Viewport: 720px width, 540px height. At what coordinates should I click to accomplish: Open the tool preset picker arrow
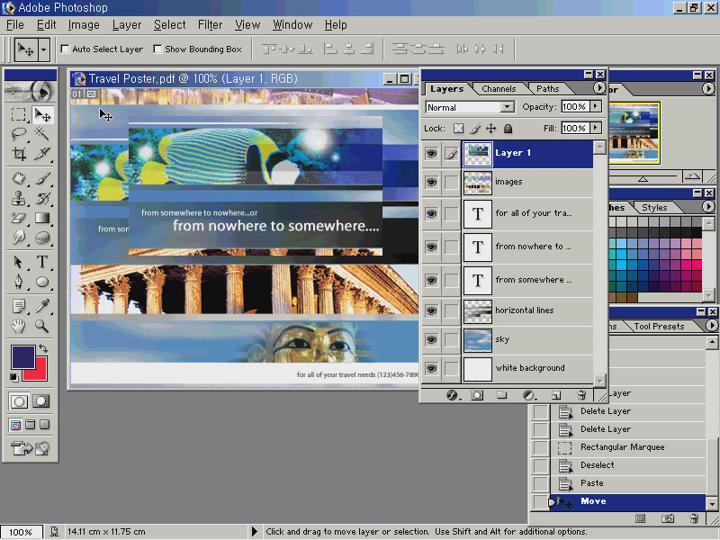(x=44, y=49)
